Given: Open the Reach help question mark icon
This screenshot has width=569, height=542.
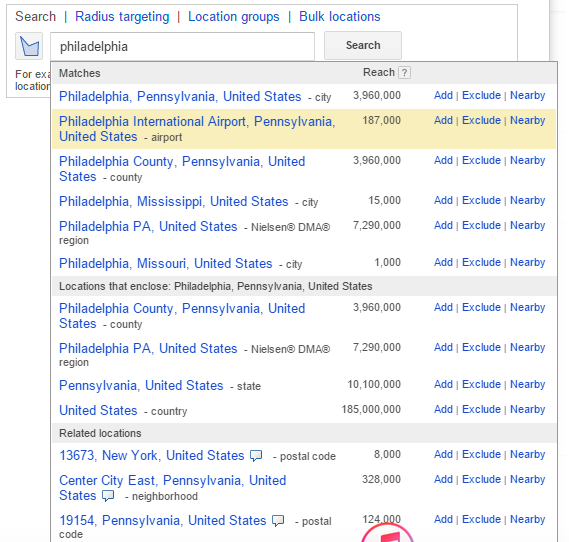Looking at the screenshot, I should pyautogui.click(x=404, y=73).
